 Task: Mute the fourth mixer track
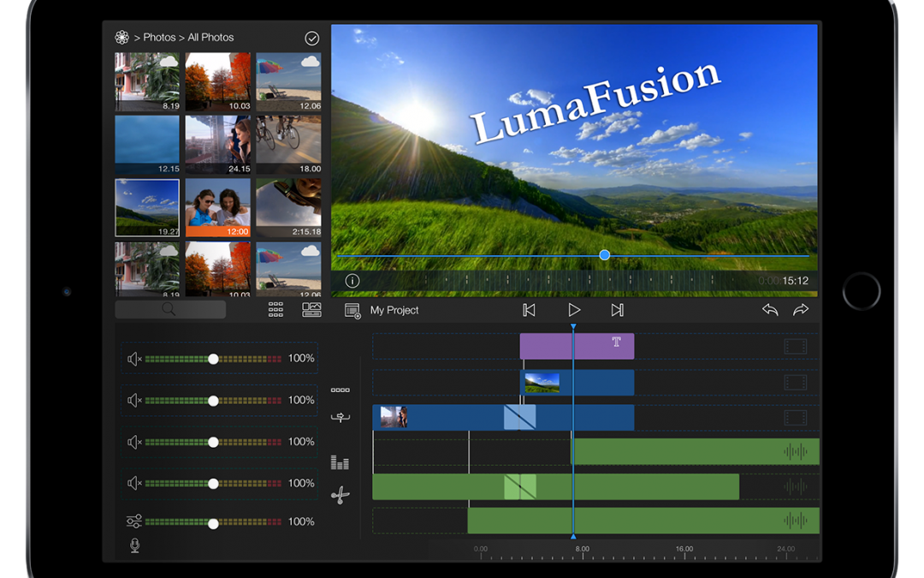(x=134, y=483)
